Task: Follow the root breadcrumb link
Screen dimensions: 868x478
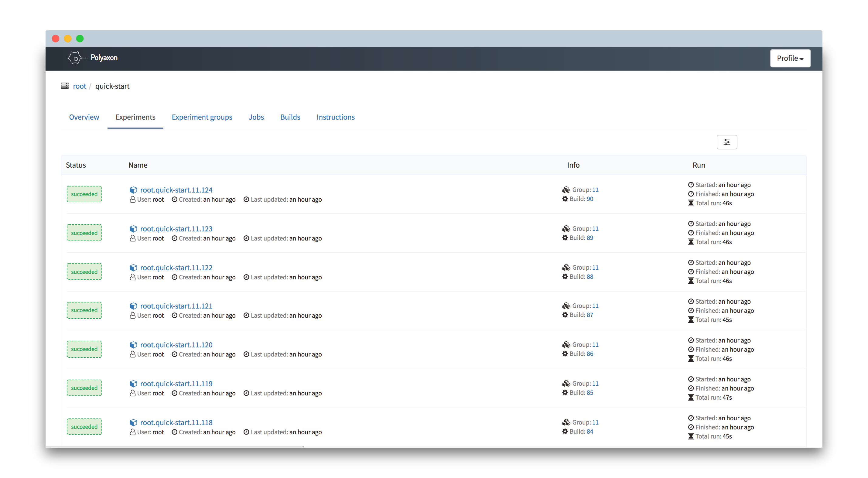Action: click(80, 86)
